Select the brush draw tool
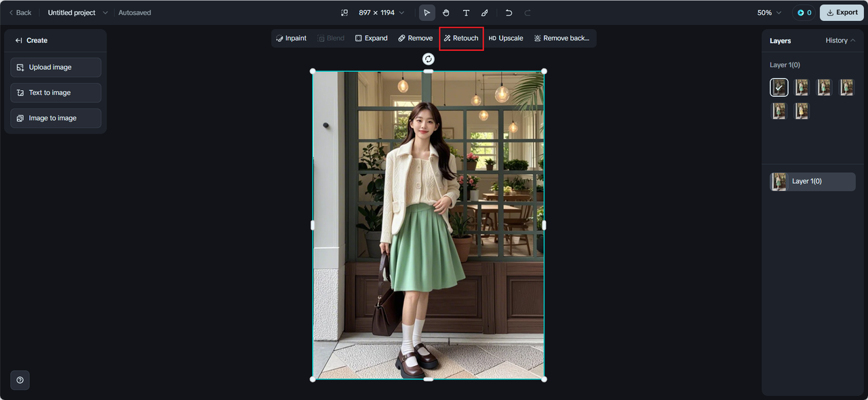Viewport: 868px width, 400px height. pyautogui.click(x=485, y=13)
